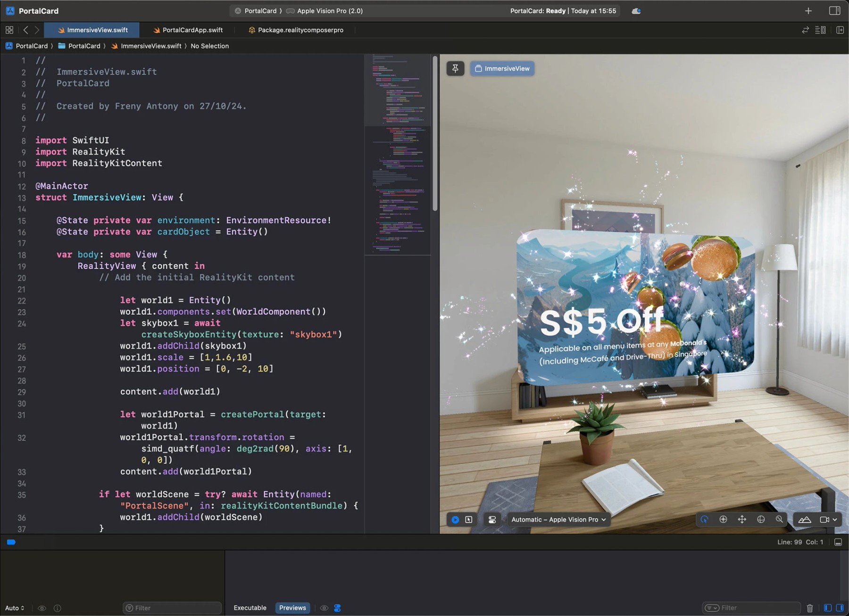Open preview variants settings
Image resolution: width=849 pixels, height=616 pixels.
click(492, 519)
